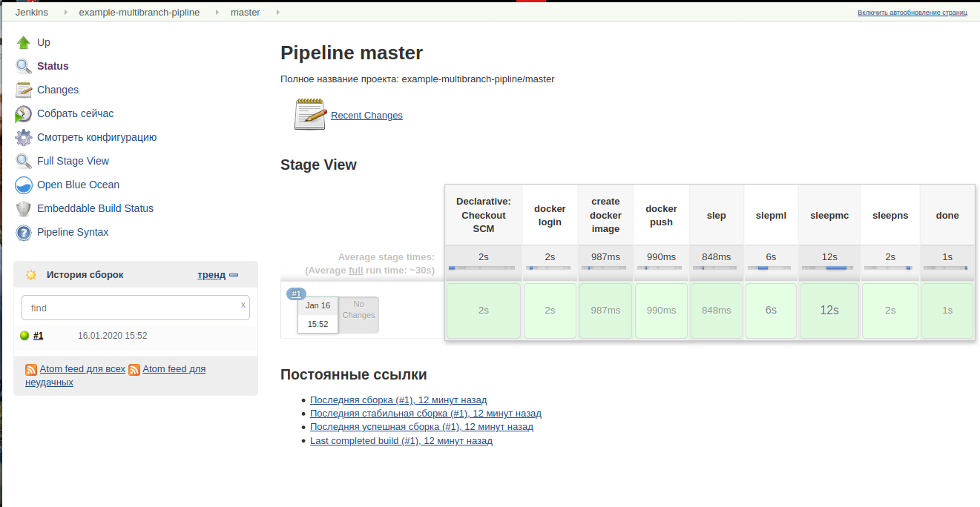Click the Embeddable Build Status shield icon

click(24, 208)
